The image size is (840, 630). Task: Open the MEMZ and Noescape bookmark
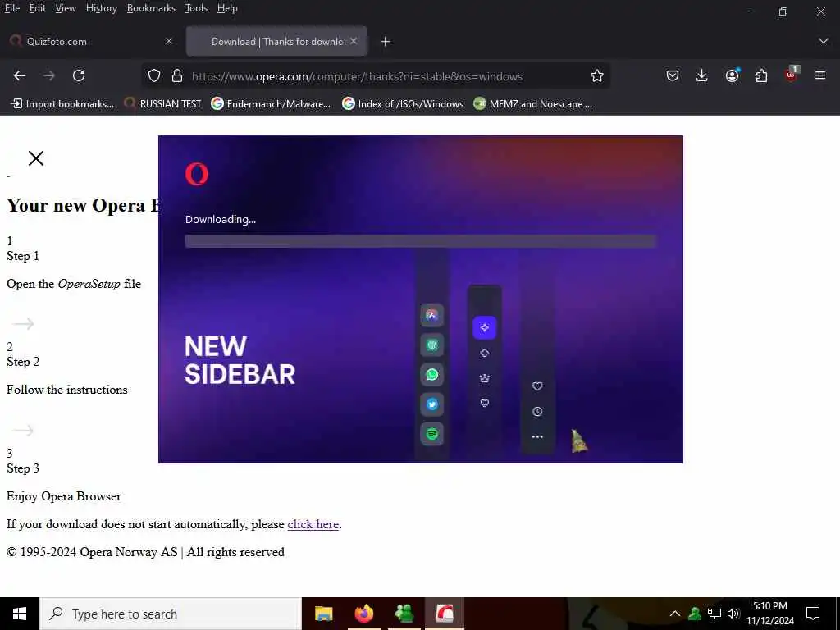point(533,104)
